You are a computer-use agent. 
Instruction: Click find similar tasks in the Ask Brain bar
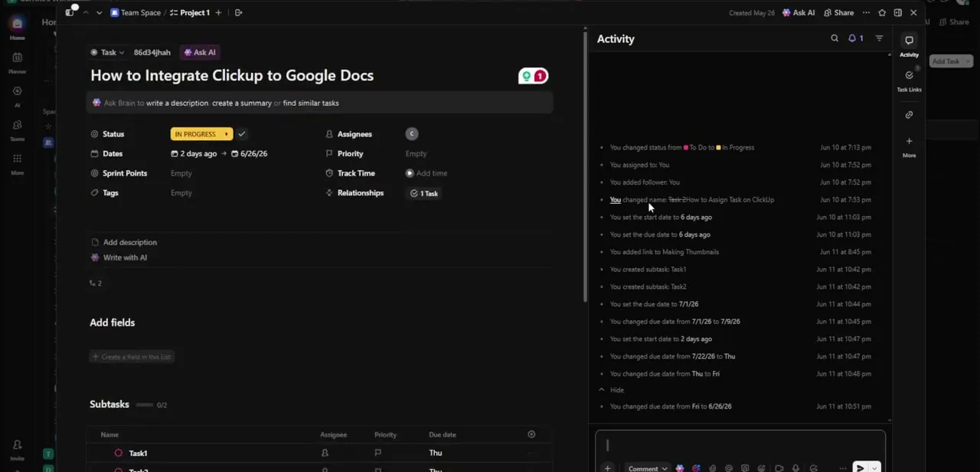(311, 103)
